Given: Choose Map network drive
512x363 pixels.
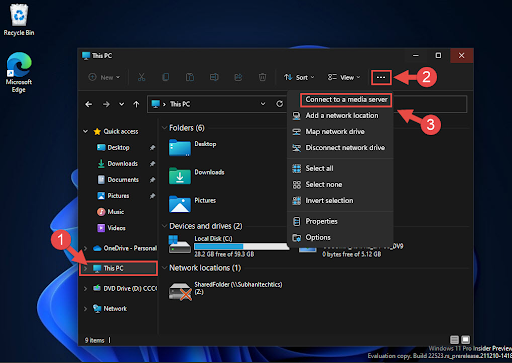Looking at the screenshot, I should 340,132.
